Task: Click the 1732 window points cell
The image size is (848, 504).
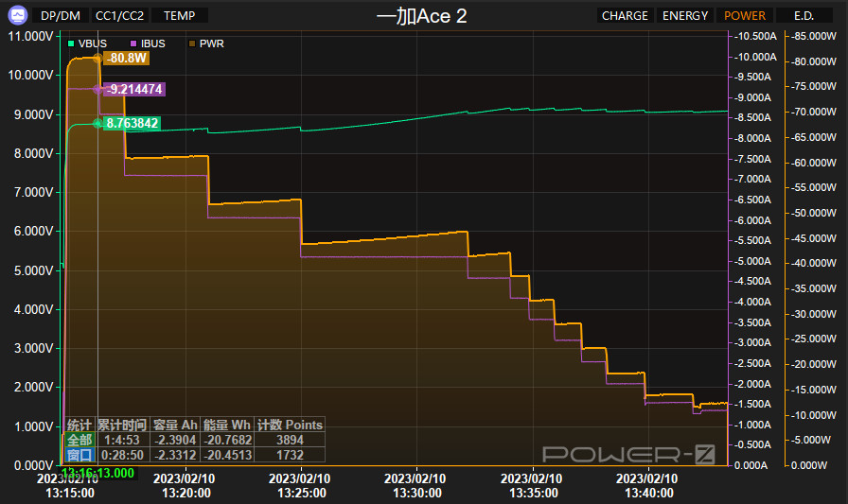Action: 290,455
